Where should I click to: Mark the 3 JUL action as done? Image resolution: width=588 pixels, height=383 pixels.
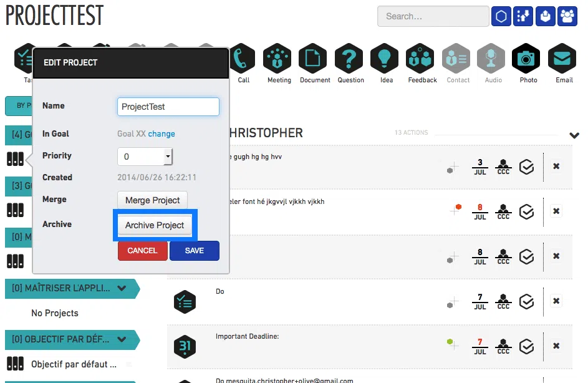click(x=527, y=167)
